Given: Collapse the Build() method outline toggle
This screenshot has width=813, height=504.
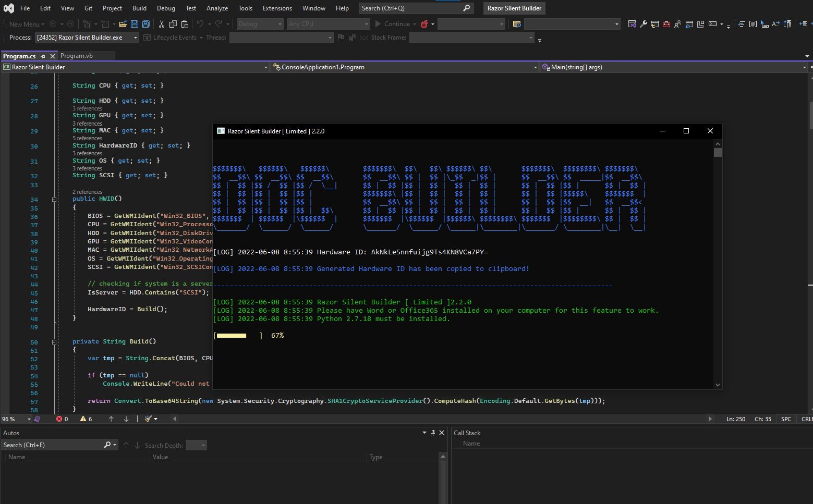Looking at the screenshot, I should tap(54, 342).
